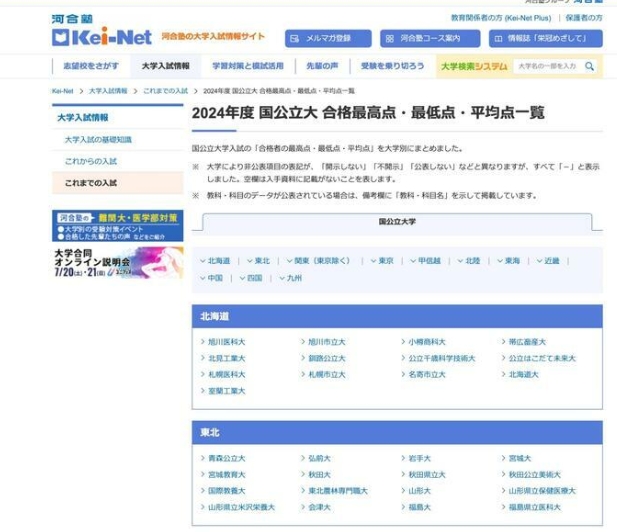617x532 pixels.
Task: Select 学習対策と模試活用 navigation item
Action: (x=248, y=66)
